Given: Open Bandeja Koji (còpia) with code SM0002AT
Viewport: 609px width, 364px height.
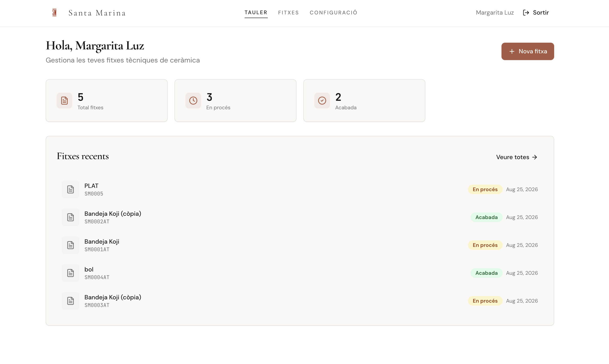Looking at the screenshot, I should [x=299, y=217].
